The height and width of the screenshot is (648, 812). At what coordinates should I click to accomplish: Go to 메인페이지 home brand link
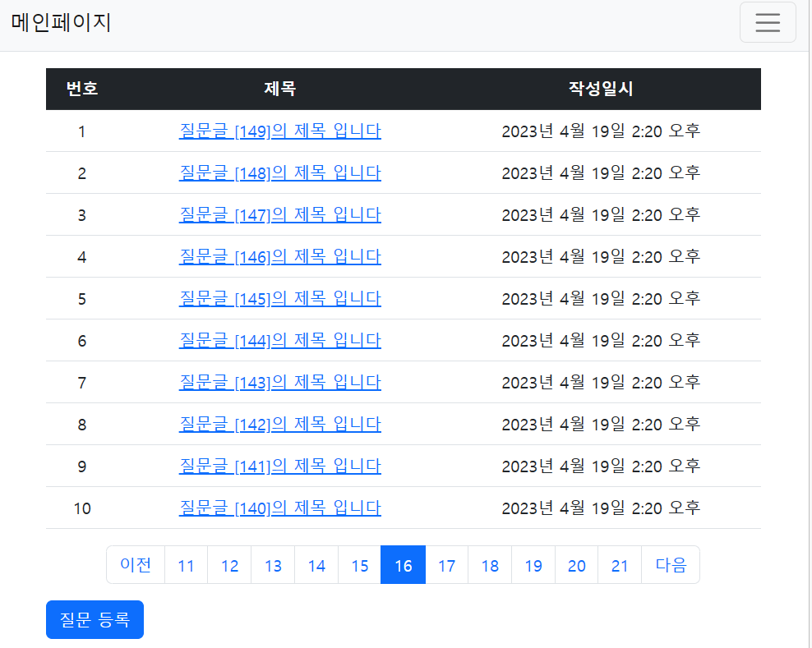coord(61,22)
